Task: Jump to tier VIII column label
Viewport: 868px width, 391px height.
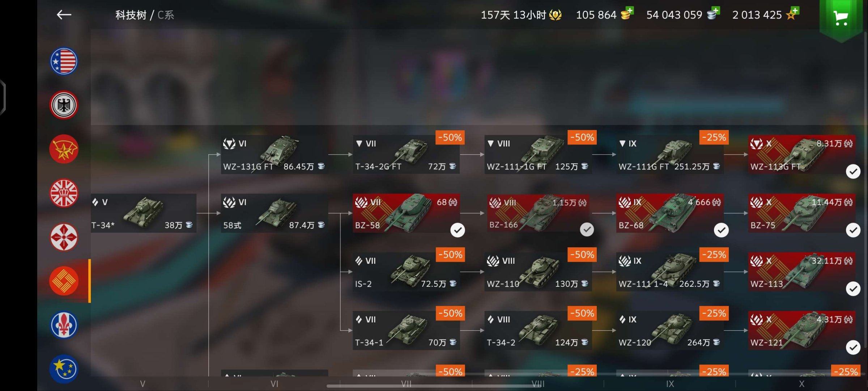Action: pos(538,384)
